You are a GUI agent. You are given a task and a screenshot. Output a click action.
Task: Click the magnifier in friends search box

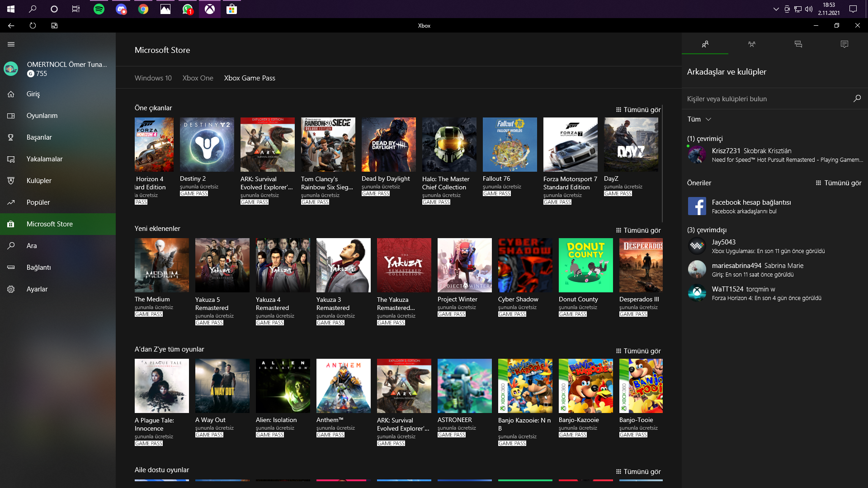(x=857, y=99)
